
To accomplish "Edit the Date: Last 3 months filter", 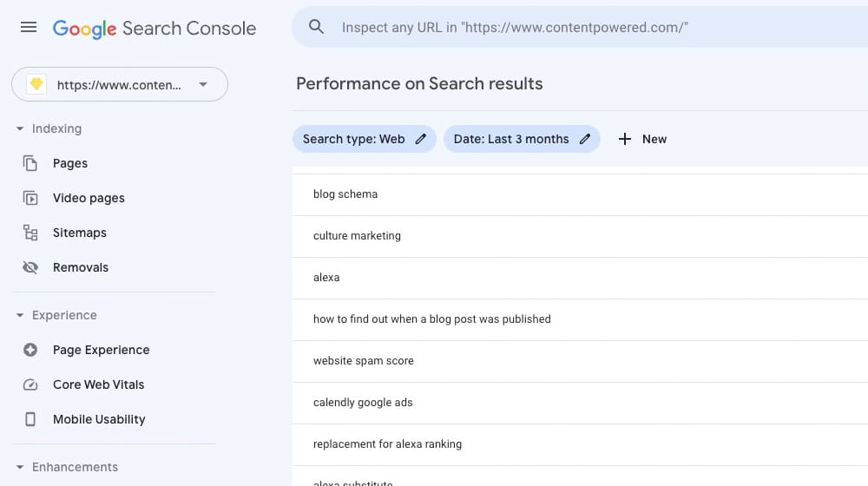I will point(522,139).
